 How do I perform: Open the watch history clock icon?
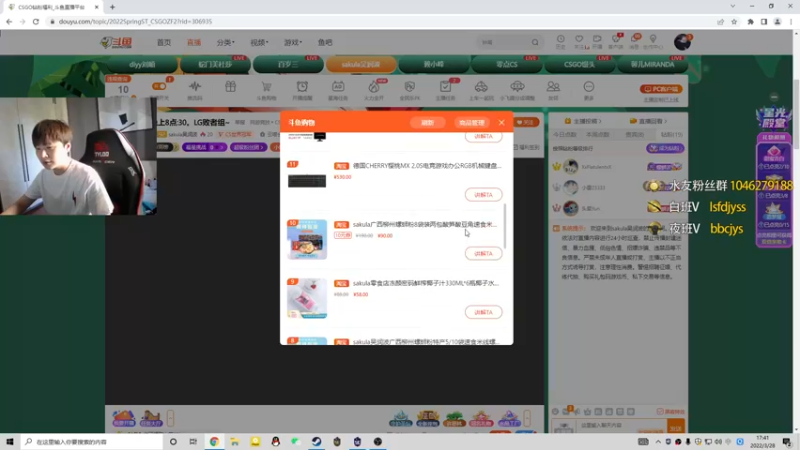(560, 41)
